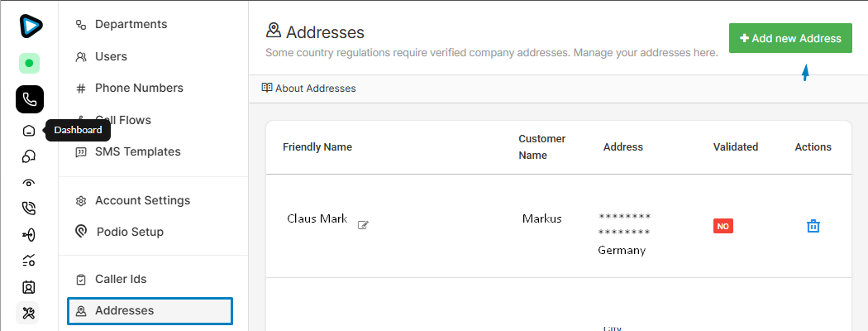
Task: Open the contact badge icon in rail
Action: click(x=29, y=287)
